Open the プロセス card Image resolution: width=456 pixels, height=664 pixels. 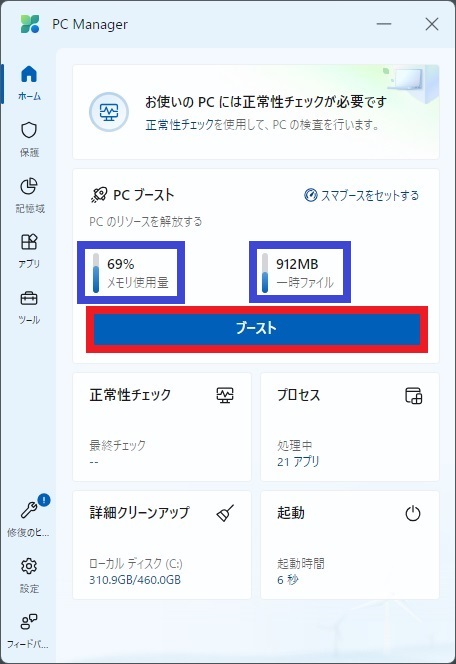click(350, 426)
